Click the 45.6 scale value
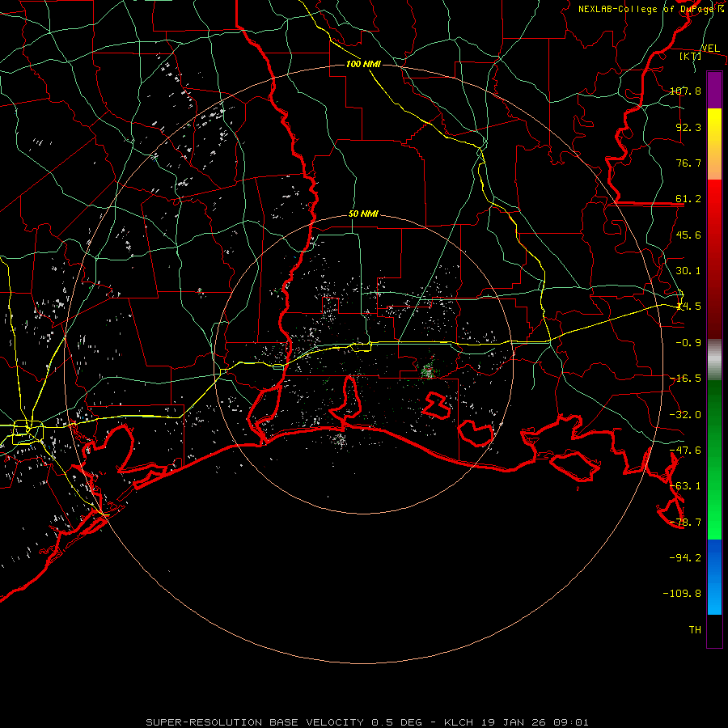The height and width of the screenshot is (728, 728). [688, 235]
